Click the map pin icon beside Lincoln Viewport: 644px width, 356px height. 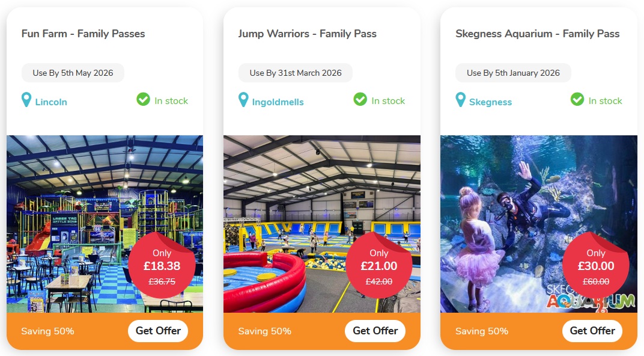pyautogui.click(x=26, y=100)
